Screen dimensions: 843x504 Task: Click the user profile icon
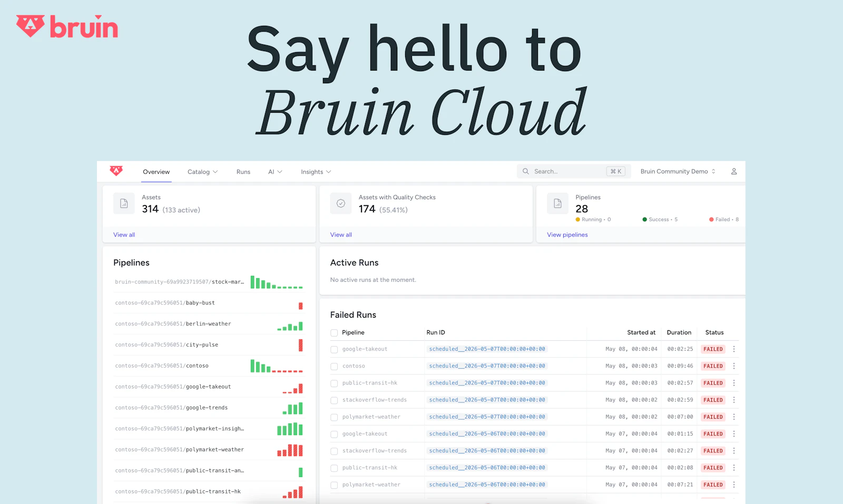(x=734, y=172)
